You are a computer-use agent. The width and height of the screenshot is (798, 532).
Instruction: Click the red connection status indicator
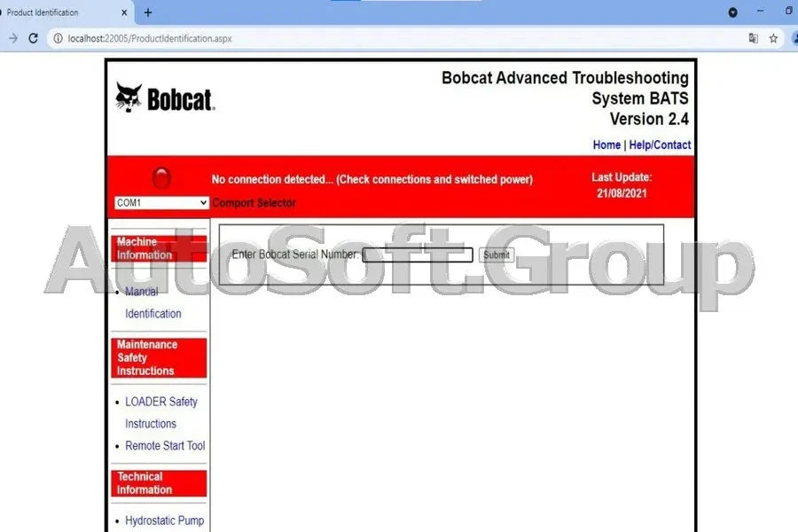[x=162, y=178]
